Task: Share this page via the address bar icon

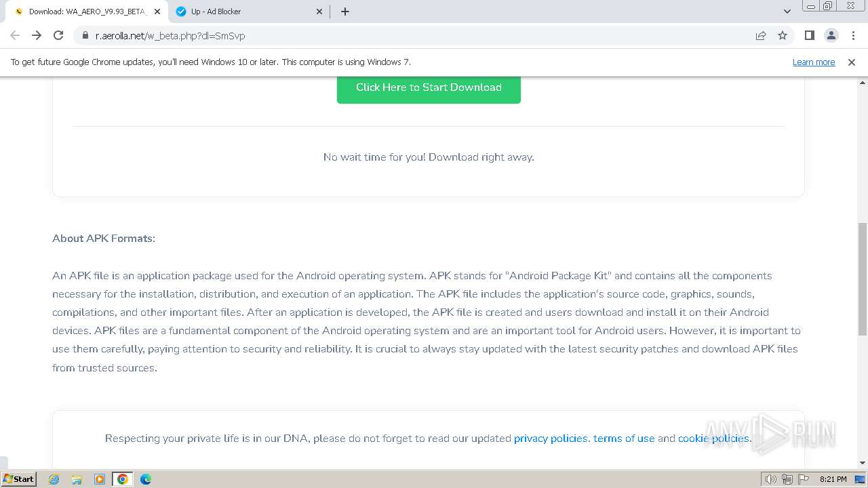Action: (761, 35)
